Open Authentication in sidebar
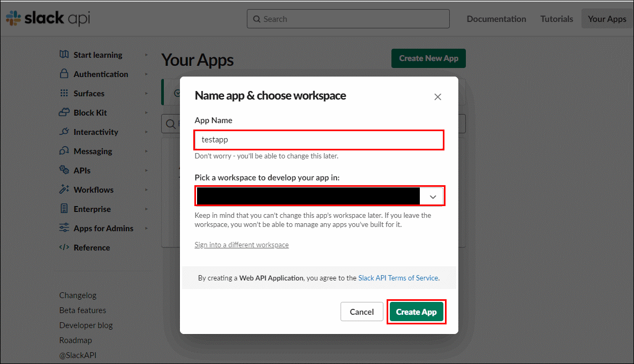Screen dimensions: 634x364 [101, 74]
